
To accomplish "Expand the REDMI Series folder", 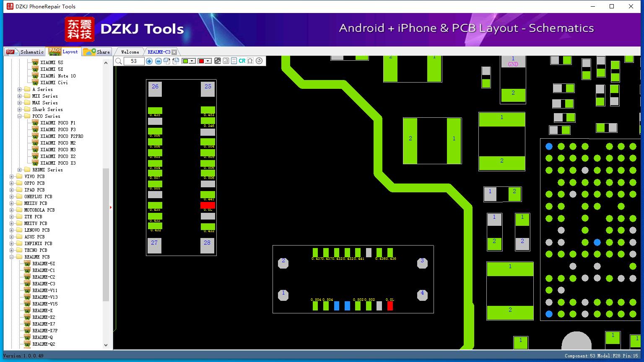I will [x=20, y=170].
